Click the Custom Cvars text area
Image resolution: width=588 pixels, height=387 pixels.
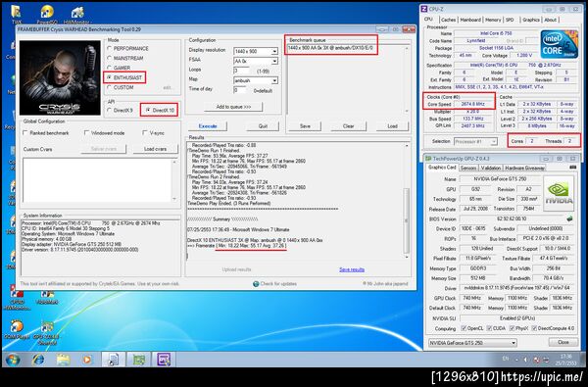point(100,180)
